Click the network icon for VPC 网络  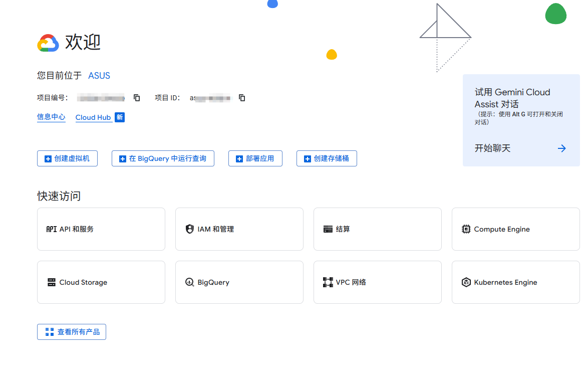click(x=328, y=282)
